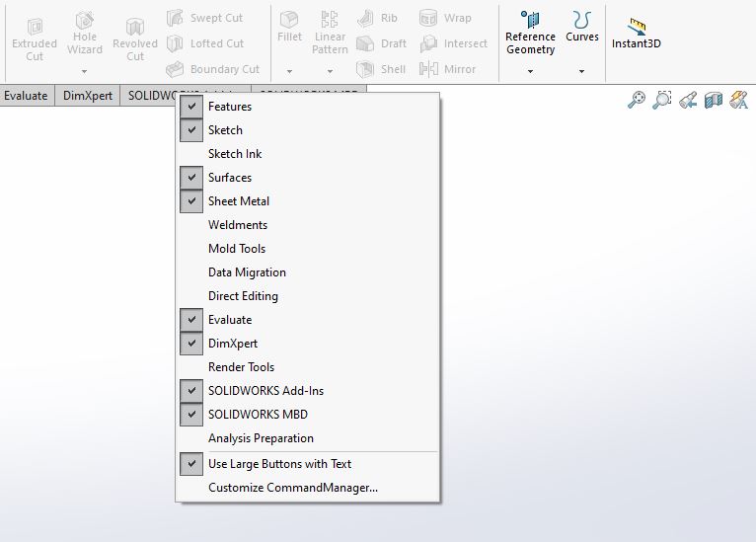Click the Dynamic Annotation Views icon
The width and height of the screenshot is (756, 542).
(x=738, y=100)
